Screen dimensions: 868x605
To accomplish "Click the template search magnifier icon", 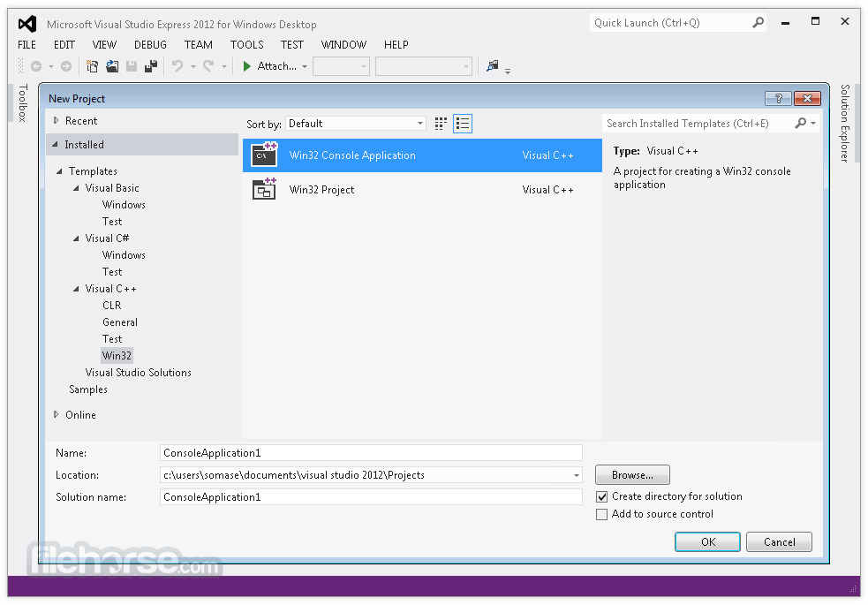I will tap(801, 123).
